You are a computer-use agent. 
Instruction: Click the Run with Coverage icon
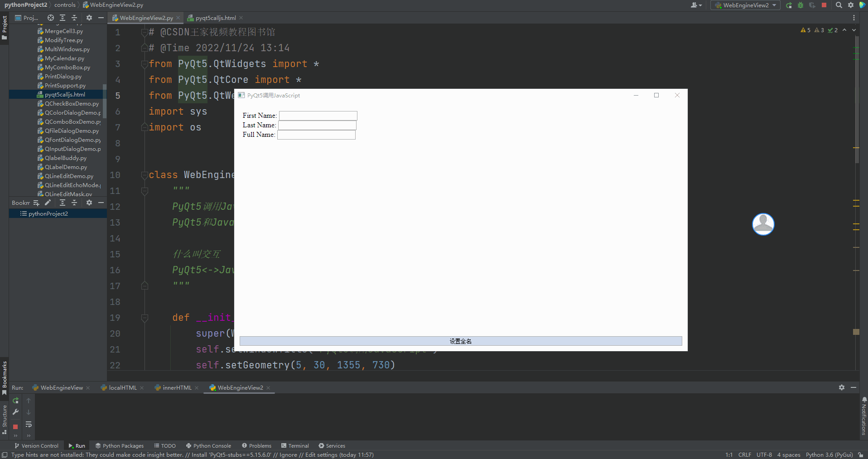tap(812, 5)
